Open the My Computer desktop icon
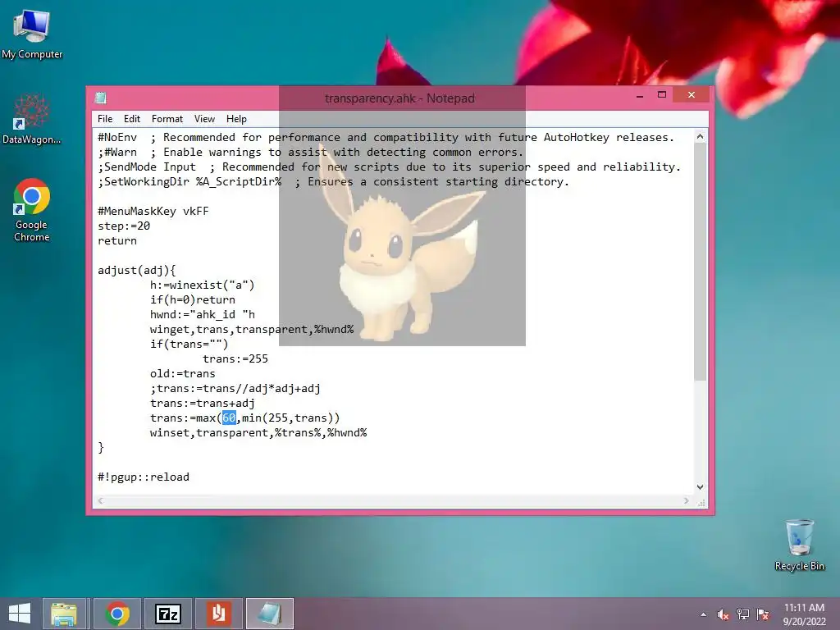 (32, 34)
